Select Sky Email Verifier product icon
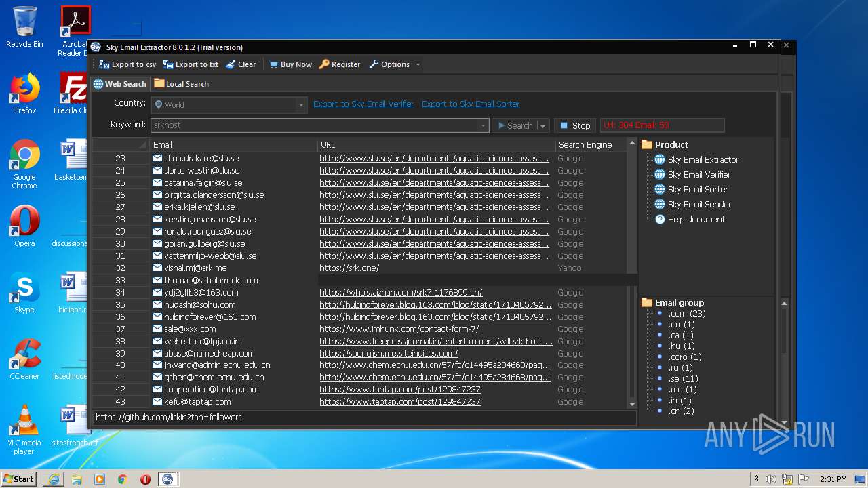868x488 pixels. click(659, 175)
